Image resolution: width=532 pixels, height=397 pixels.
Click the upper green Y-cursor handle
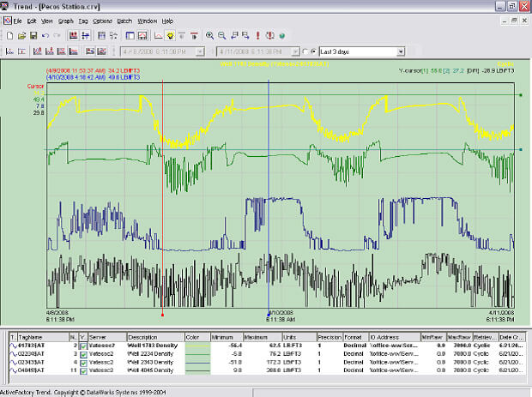521,95
